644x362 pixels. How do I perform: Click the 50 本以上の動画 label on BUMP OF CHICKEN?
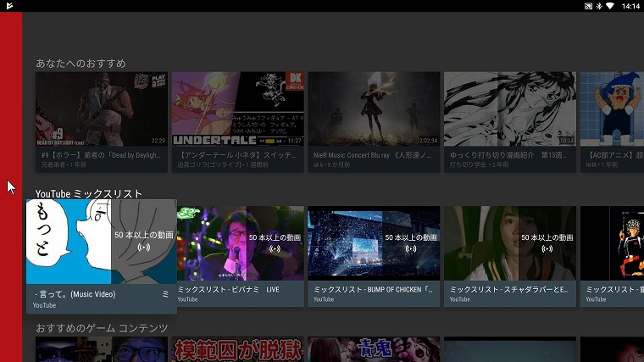[x=411, y=237]
